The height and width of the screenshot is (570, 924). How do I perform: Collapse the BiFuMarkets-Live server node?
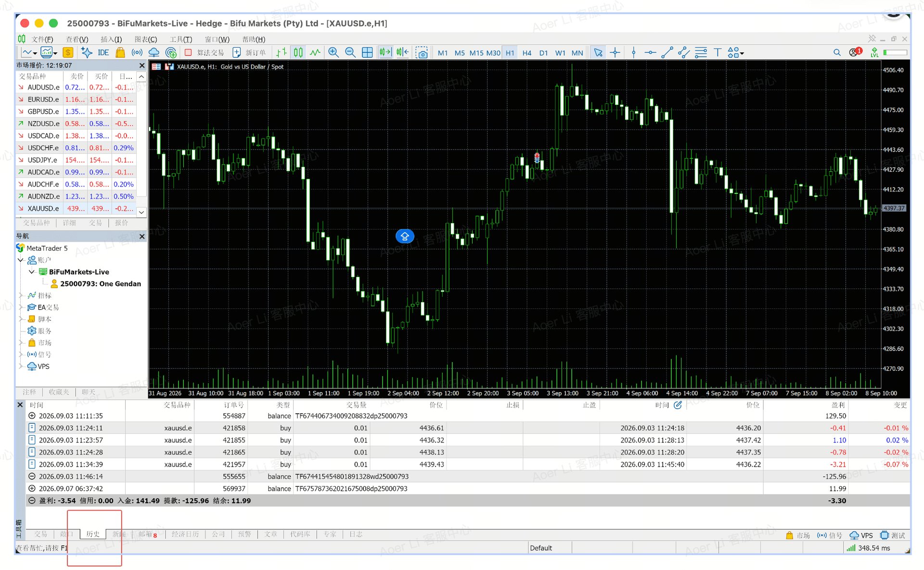tap(32, 272)
